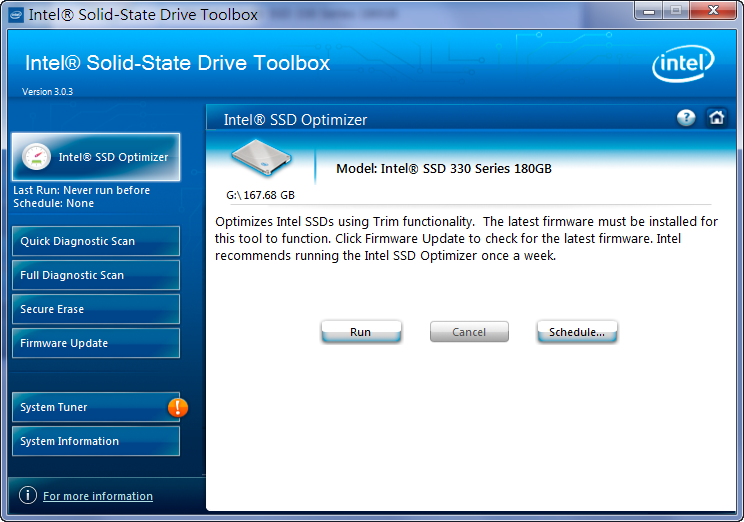Go to the home screen icon
Screen dimensions: 744x522
[716, 117]
